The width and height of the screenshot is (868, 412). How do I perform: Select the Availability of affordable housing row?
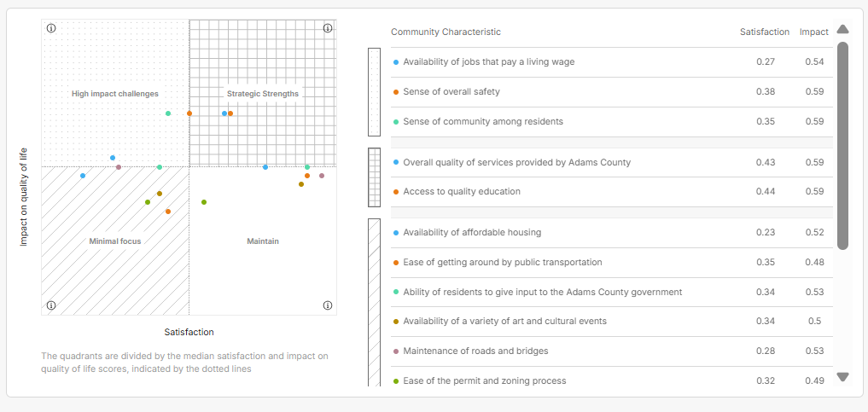point(612,233)
